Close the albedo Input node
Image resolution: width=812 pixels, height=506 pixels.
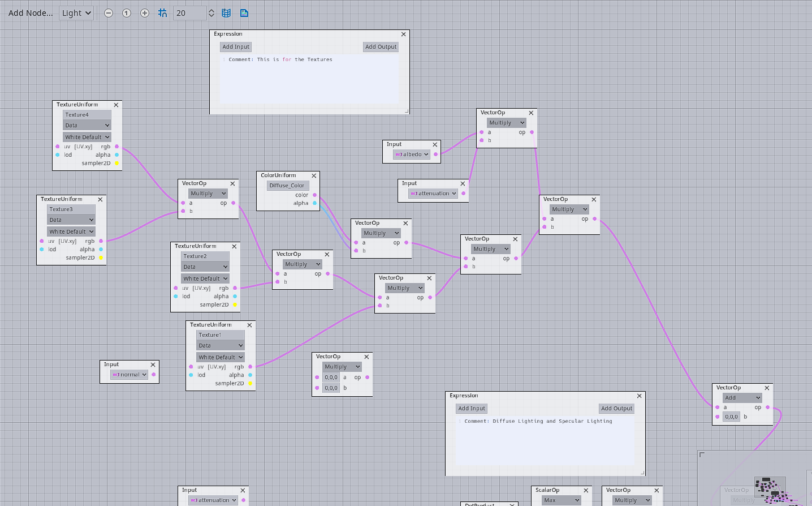[x=435, y=144]
